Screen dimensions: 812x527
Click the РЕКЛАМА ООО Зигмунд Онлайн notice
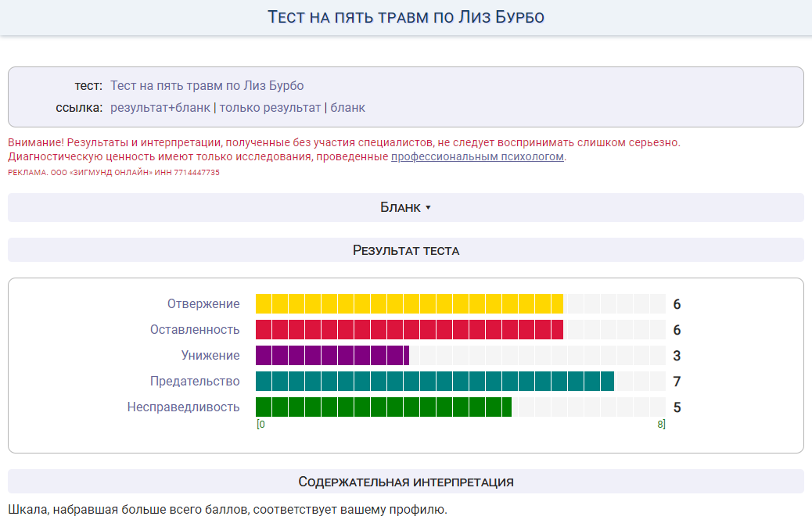113,172
